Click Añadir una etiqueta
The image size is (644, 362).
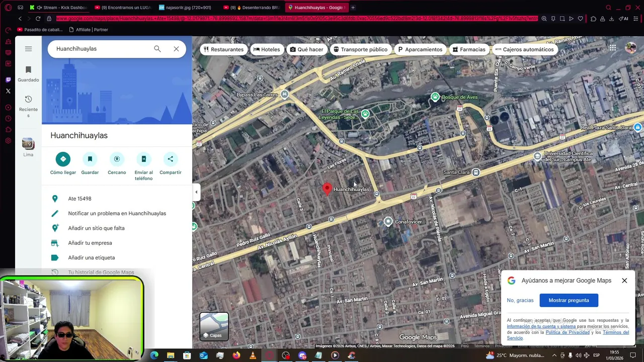(x=117, y=257)
